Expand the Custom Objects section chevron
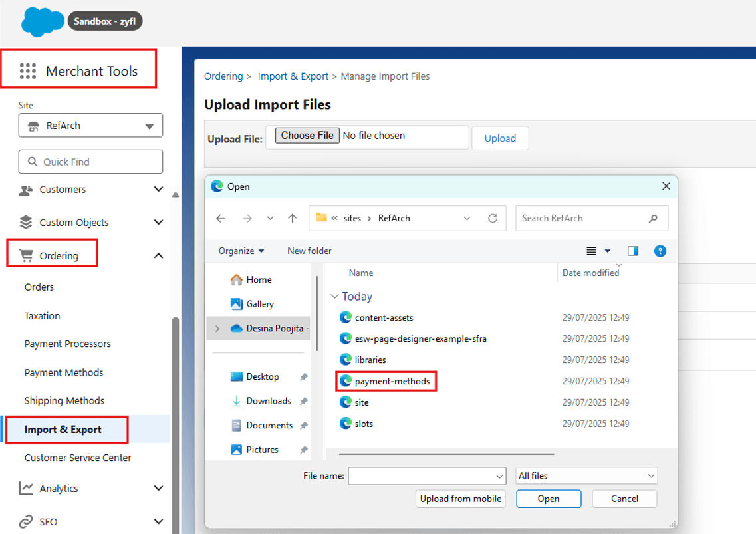This screenshot has width=756, height=534. pyautogui.click(x=159, y=222)
